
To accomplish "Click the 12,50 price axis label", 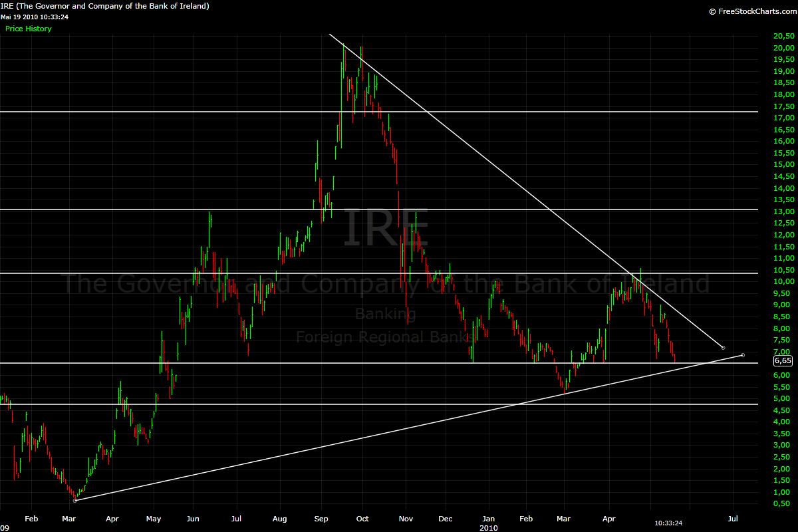I will click(x=783, y=223).
